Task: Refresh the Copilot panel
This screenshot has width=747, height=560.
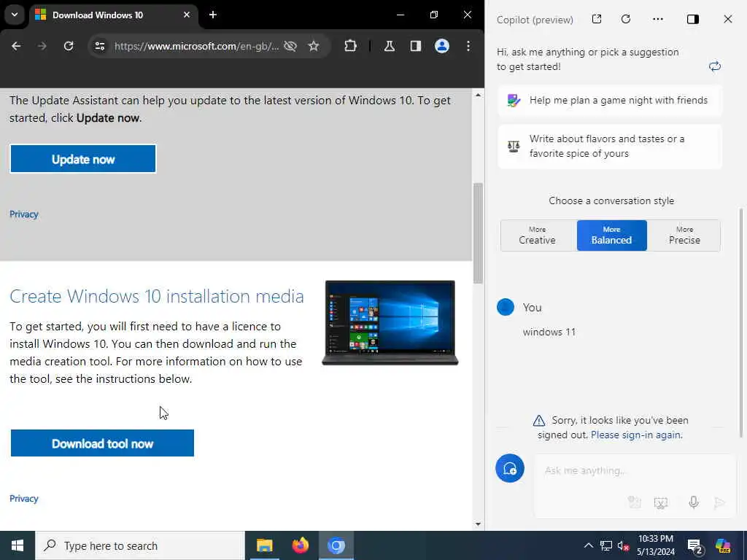Action: point(626,19)
